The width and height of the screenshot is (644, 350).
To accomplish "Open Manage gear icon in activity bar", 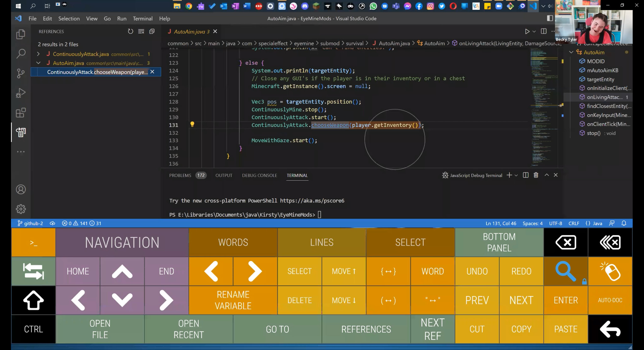I will 21,209.
